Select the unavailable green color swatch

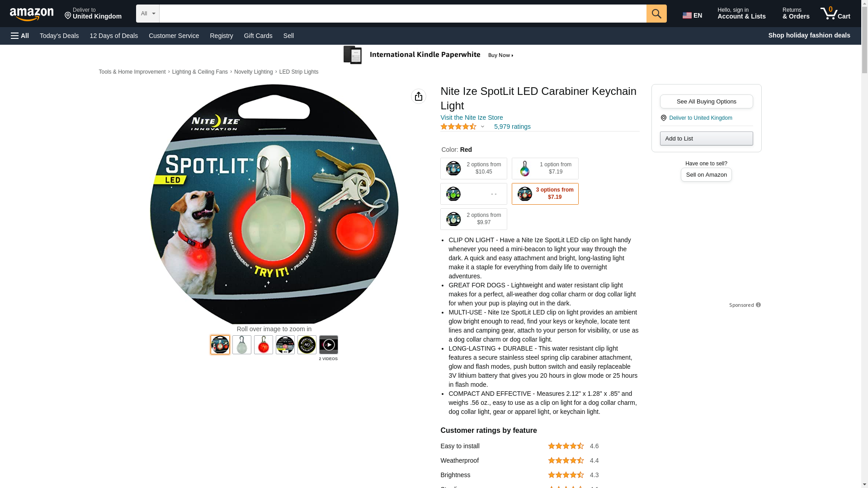pos(474,194)
